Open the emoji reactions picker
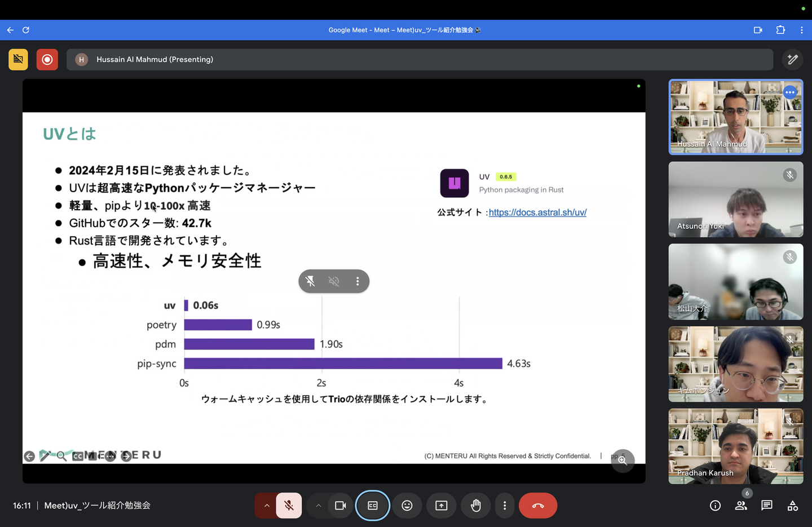Viewport: 812px width, 527px height. (407, 506)
